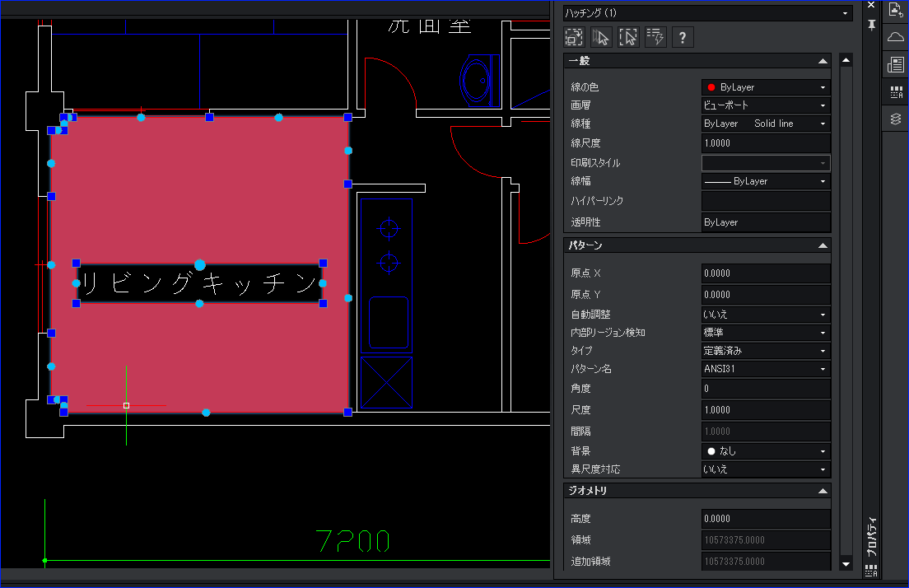Click the list with lightning bolt icon
The height and width of the screenshot is (588, 909).
point(655,38)
